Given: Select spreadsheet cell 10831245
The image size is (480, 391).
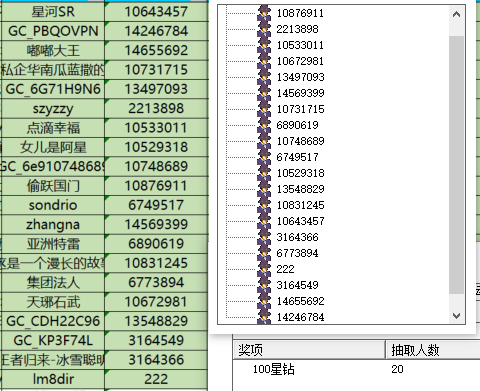Looking at the screenshot, I should tap(156, 263).
